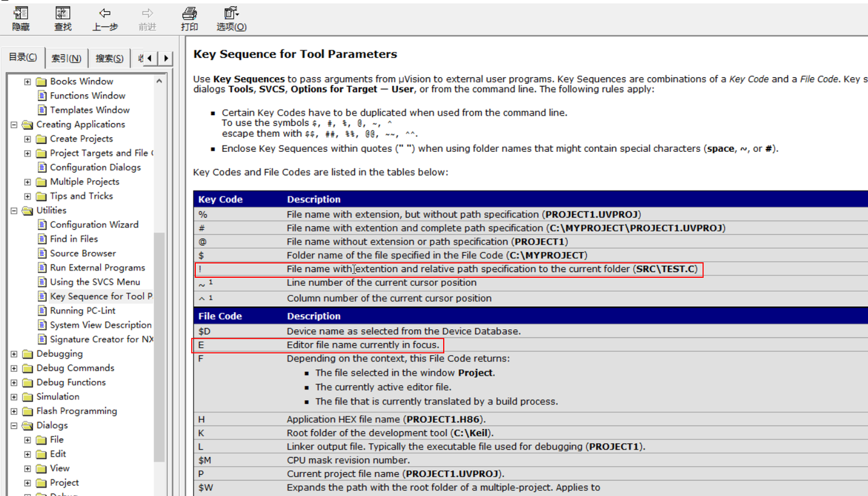Screen dimensions: 868x496
Task: Go back with the 上一步 arrow
Action: [105, 13]
